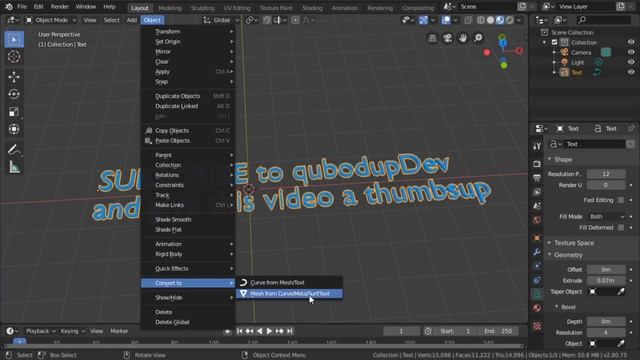Screen dimensions: 640x360
Task: Enable Fill Deformed checkbox
Action: (621, 227)
